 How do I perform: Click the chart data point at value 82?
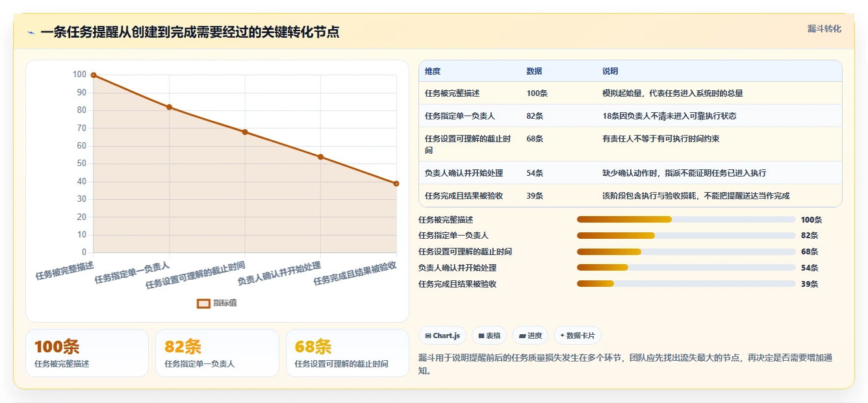(x=170, y=107)
